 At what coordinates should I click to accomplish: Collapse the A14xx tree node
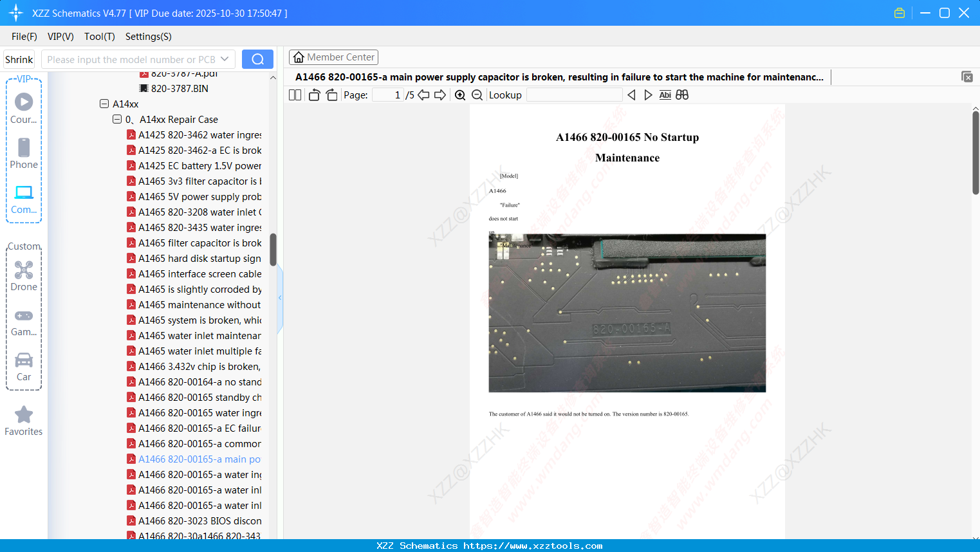click(x=104, y=104)
